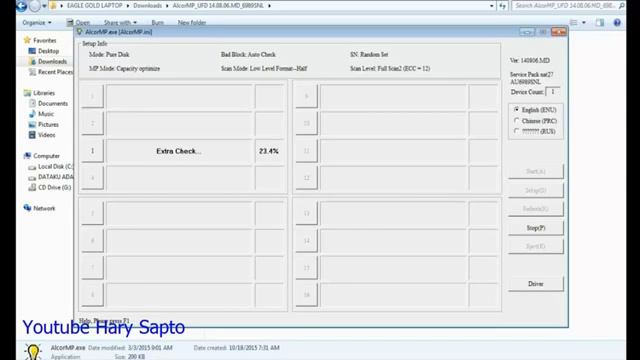Click the Extra Check status field

179,151
